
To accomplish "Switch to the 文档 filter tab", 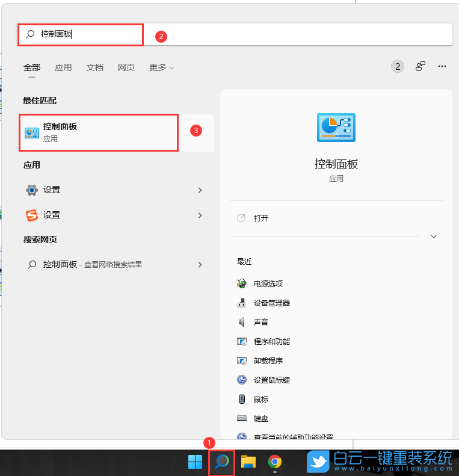I will [94, 67].
